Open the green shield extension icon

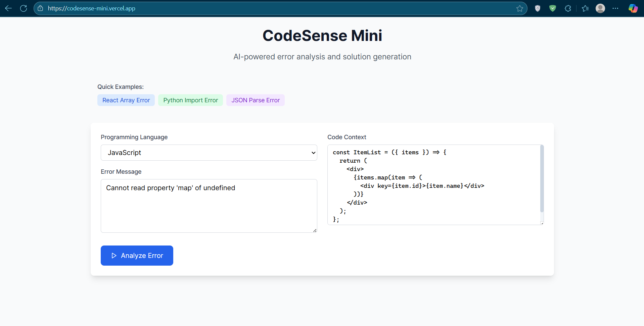[x=553, y=8]
